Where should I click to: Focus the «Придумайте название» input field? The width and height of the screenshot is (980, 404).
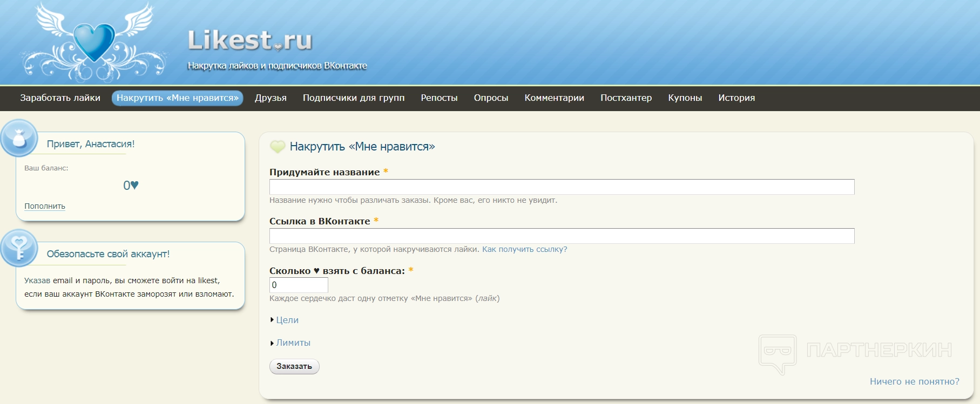click(562, 187)
